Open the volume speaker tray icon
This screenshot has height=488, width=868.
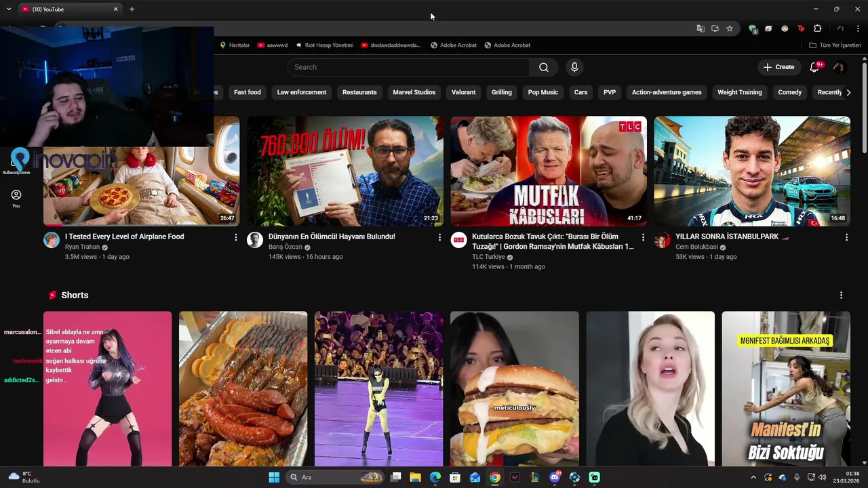point(822,477)
